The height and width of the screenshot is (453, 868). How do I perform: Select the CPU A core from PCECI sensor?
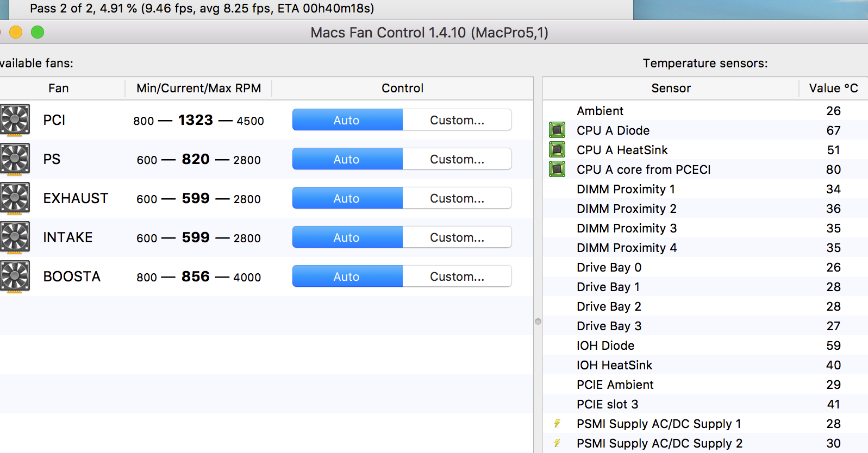tap(644, 169)
